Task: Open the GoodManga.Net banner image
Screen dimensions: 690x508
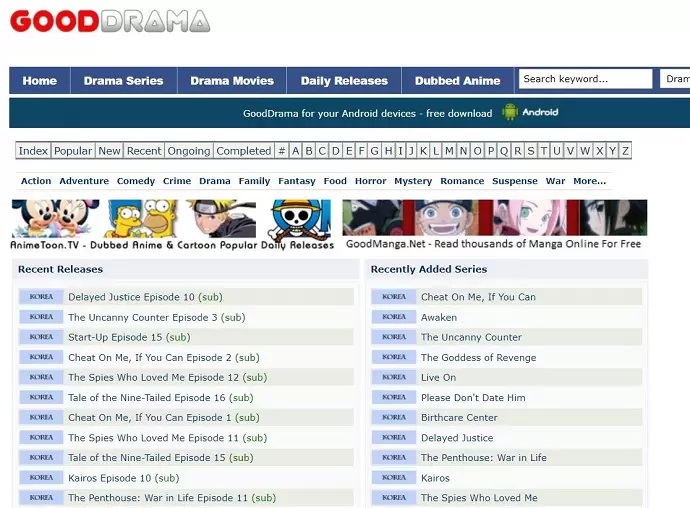Action: [x=495, y=217]
